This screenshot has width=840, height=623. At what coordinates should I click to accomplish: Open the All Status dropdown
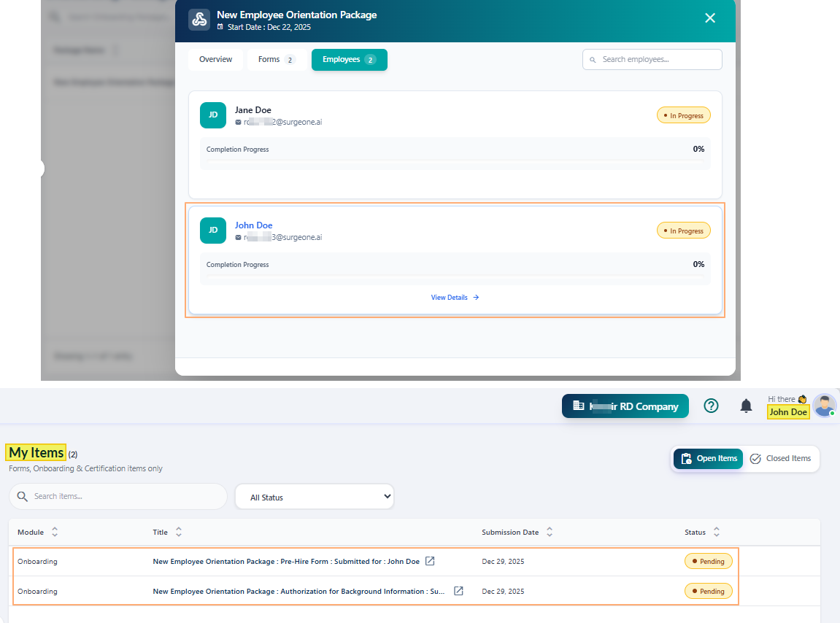point(314,497)
